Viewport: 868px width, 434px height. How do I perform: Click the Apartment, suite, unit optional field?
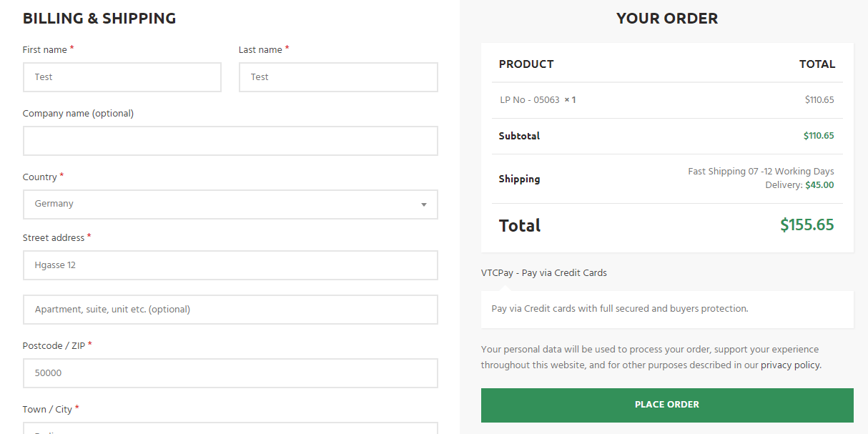230,310
